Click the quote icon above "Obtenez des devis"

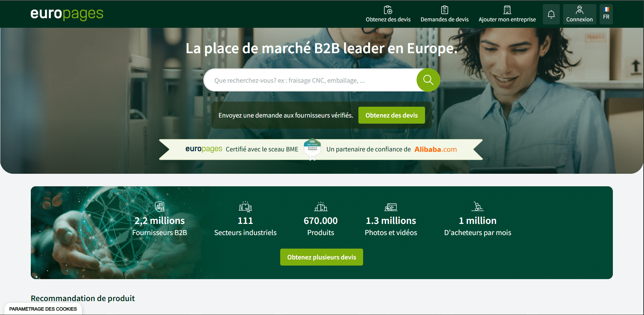(x=387, y=10)
